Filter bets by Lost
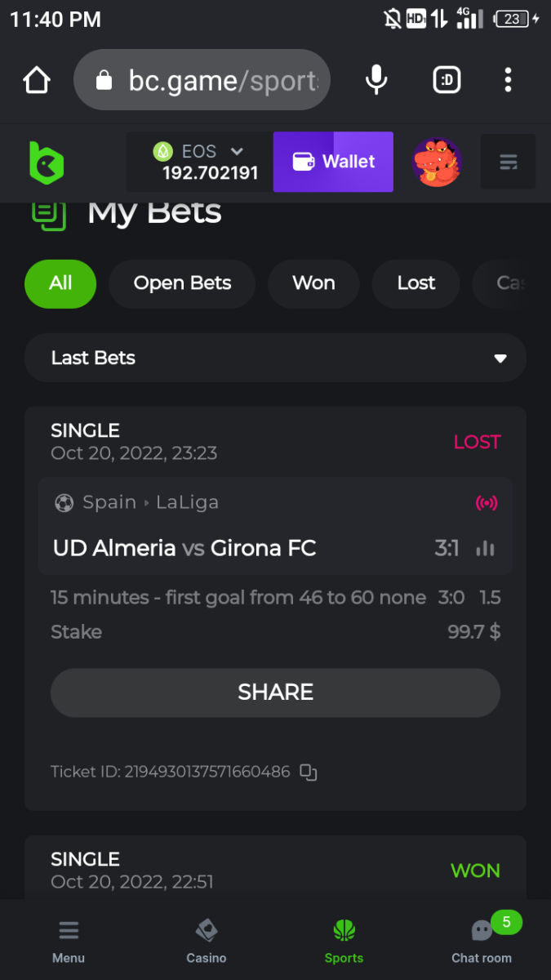This screenshot has width=551, height=980. [416, 283]
